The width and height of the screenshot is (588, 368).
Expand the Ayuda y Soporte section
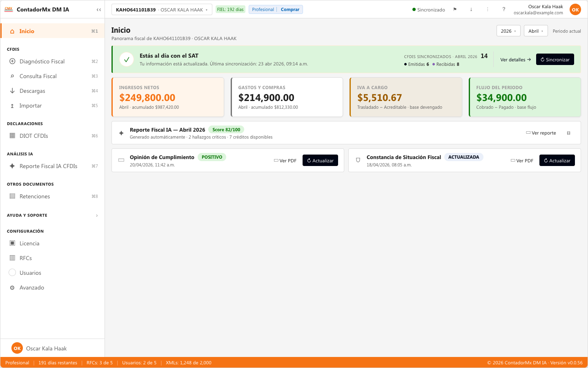[53, 215]
